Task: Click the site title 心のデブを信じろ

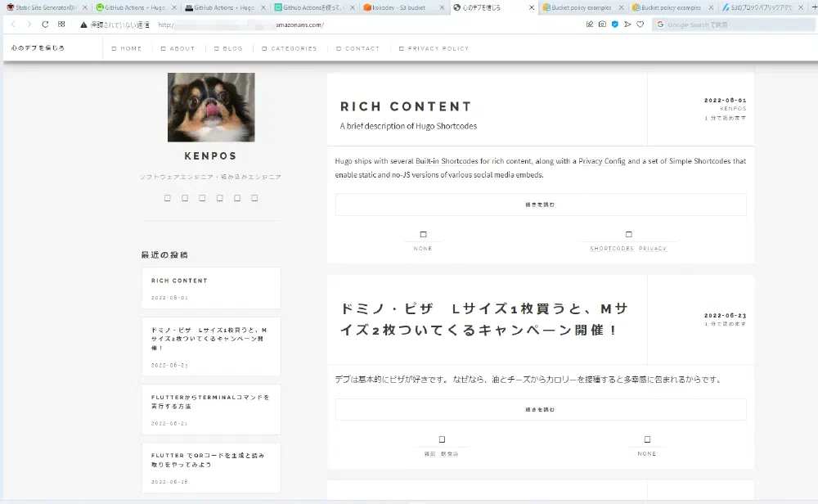Action: [x=38, y=48]
